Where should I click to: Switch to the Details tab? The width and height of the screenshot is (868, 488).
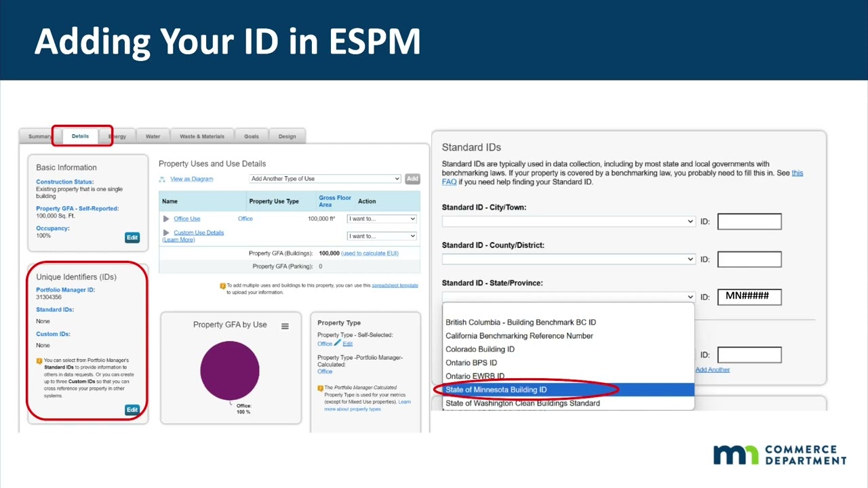point(80,136)
